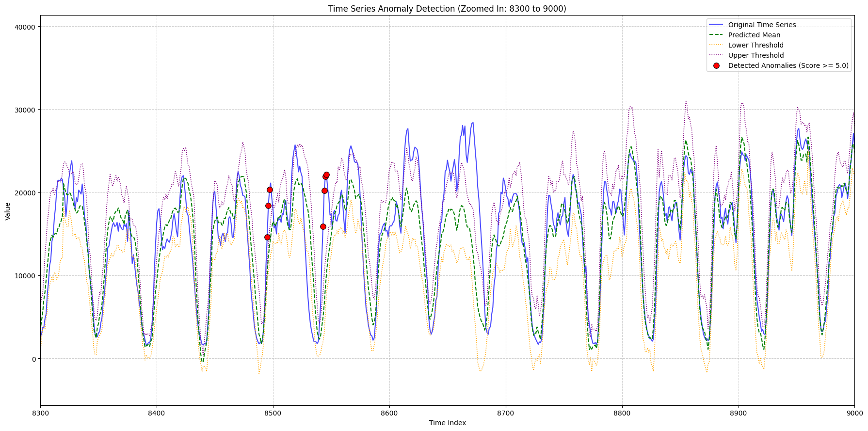The image size is (868, 431).
Task: Click the highest red anomaly point near 8550
Action: [x=326, y=175]
